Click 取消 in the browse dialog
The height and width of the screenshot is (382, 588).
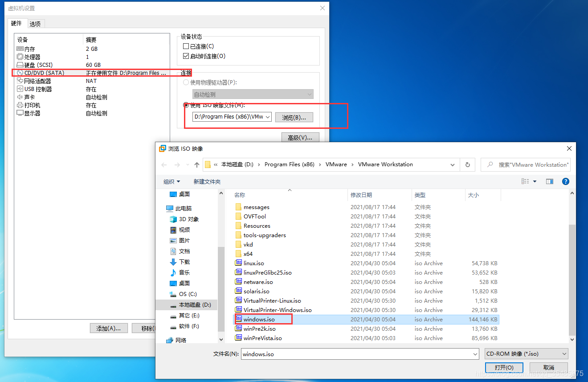click(x=549, y=367)
